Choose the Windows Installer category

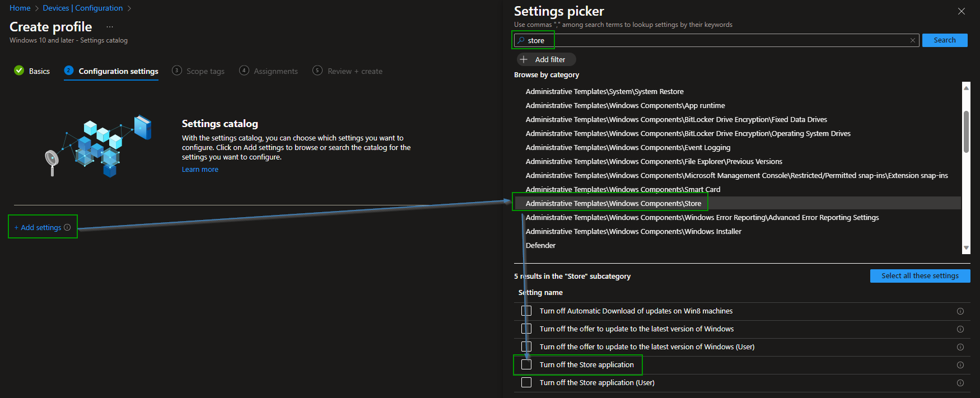[x=633, y=231]
